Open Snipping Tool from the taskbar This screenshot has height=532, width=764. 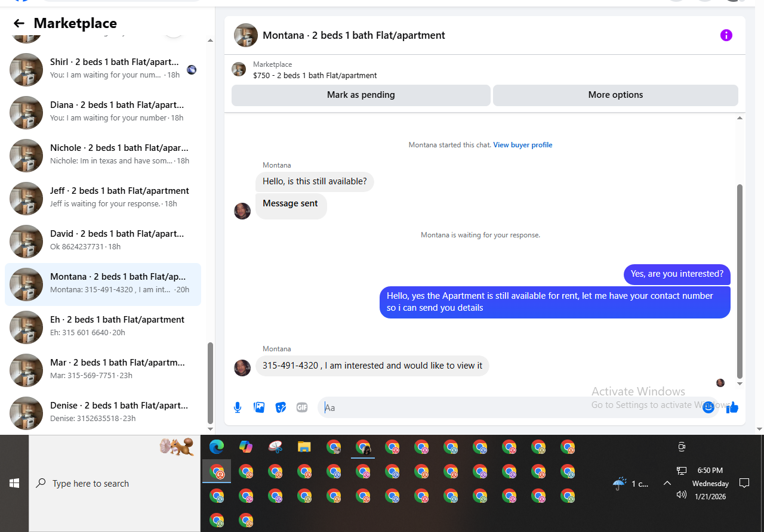(x=275, y=446)
